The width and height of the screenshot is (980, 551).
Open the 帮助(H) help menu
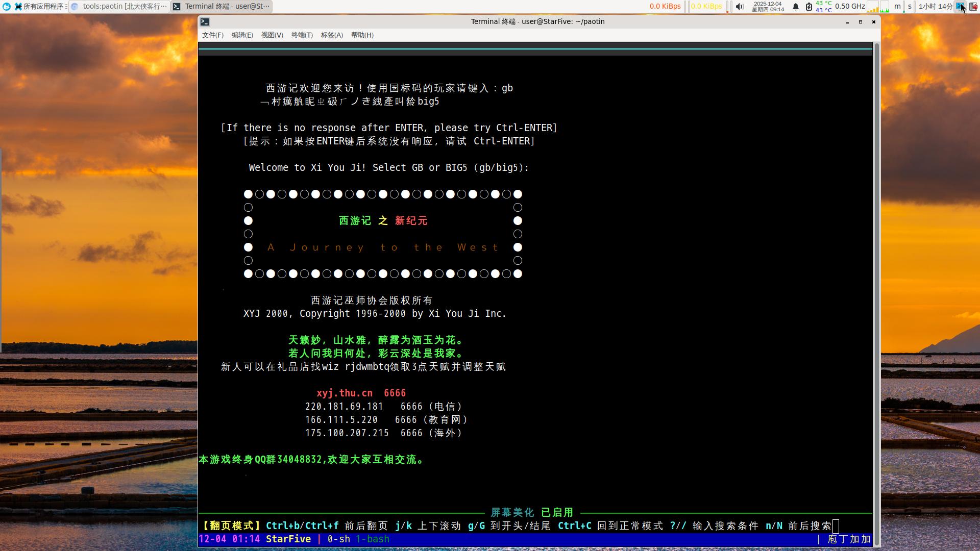[x=362, y=35]
